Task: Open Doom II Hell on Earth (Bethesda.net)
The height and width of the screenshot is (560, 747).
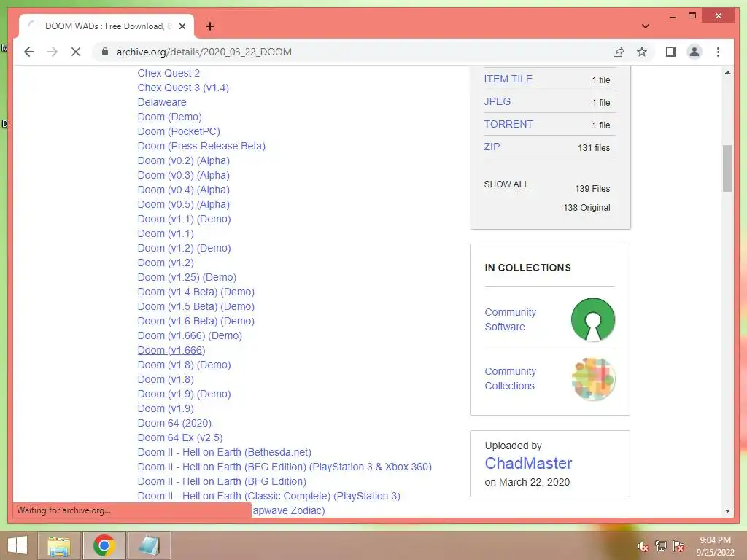Action: click(x=225, y=452)
